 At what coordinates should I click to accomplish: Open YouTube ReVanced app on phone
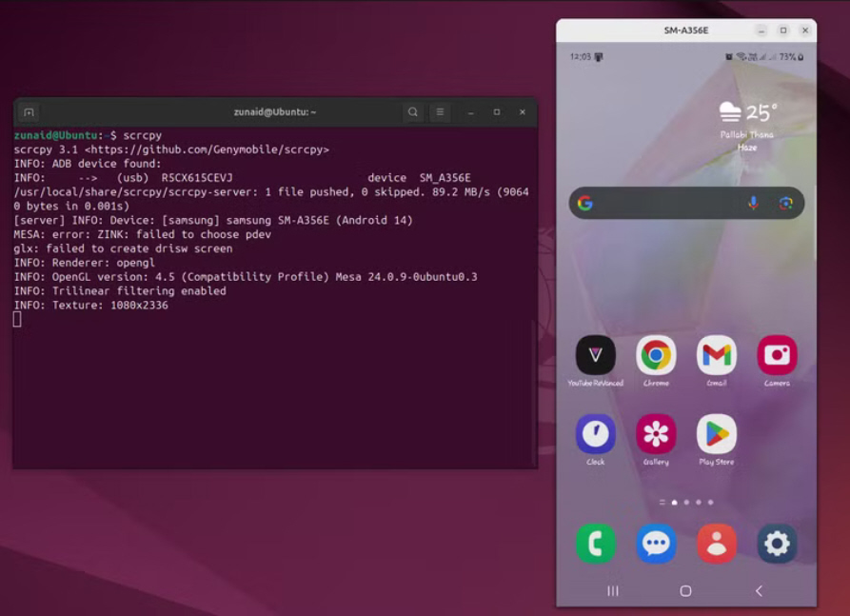[x=595, y=355]
